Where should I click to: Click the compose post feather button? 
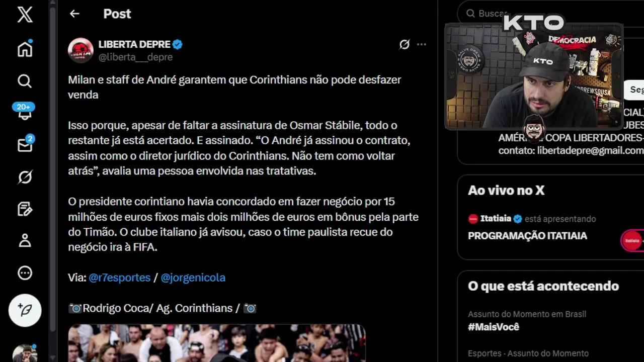coord(25,310)
